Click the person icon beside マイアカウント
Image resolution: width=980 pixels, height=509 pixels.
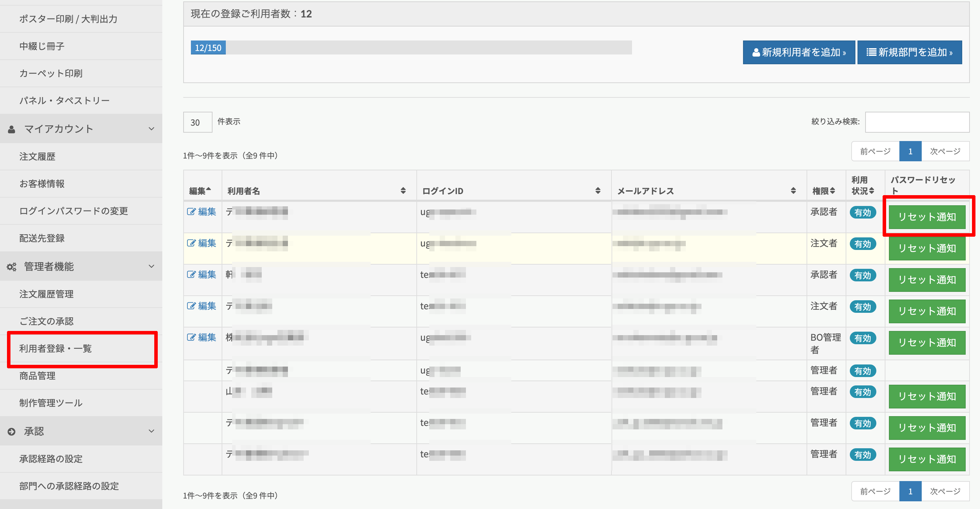(12, 129)
